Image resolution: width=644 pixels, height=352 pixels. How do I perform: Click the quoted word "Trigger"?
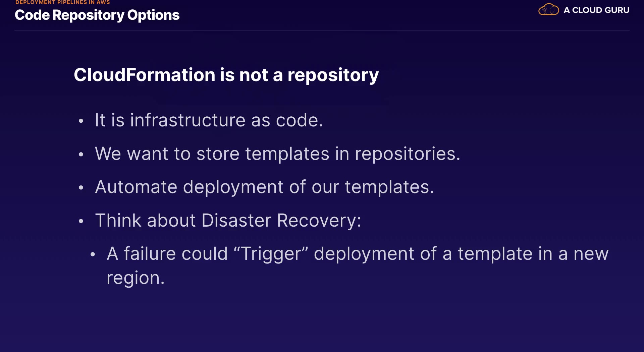(x=271, y=254)
